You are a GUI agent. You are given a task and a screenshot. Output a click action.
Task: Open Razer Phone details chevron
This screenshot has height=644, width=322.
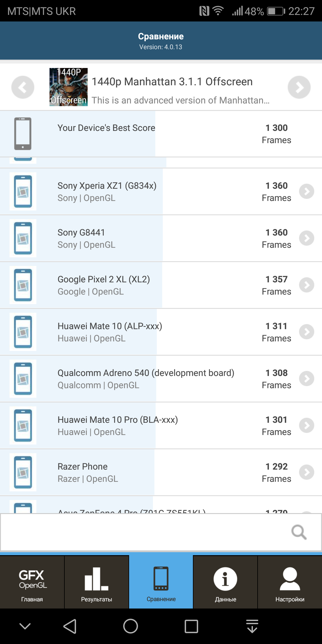coord(306,472)
